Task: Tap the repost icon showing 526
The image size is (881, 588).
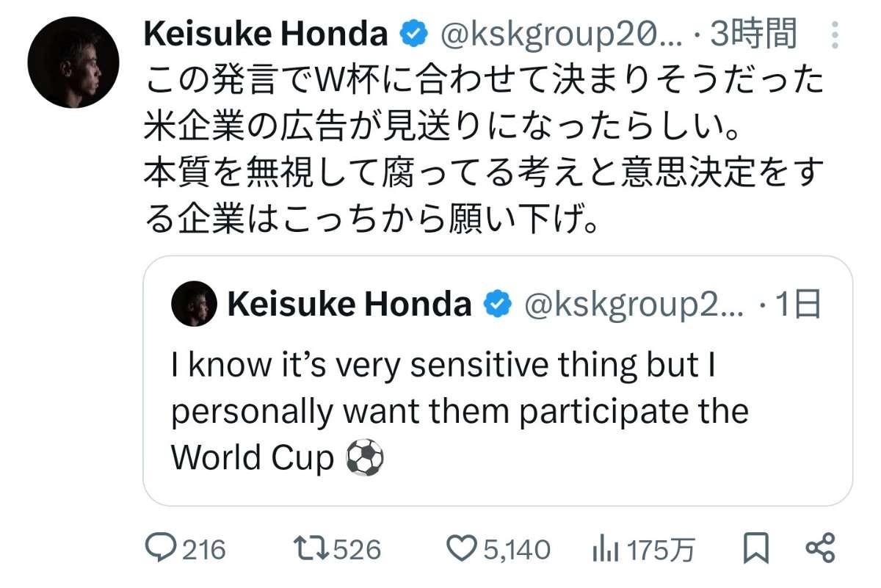Action: (305, 548)
